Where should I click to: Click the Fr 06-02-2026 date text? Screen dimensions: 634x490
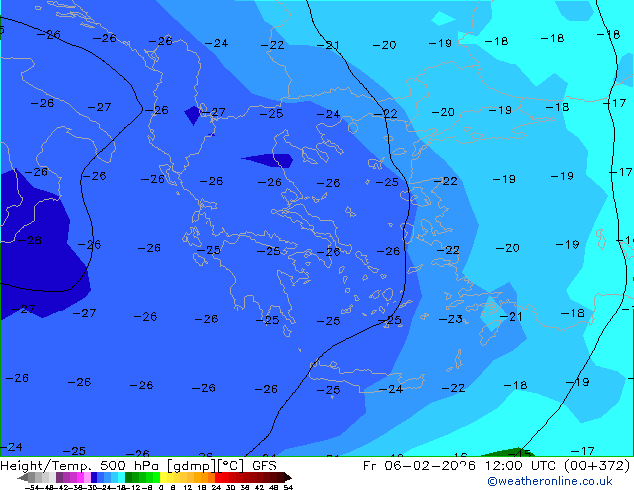419,466
